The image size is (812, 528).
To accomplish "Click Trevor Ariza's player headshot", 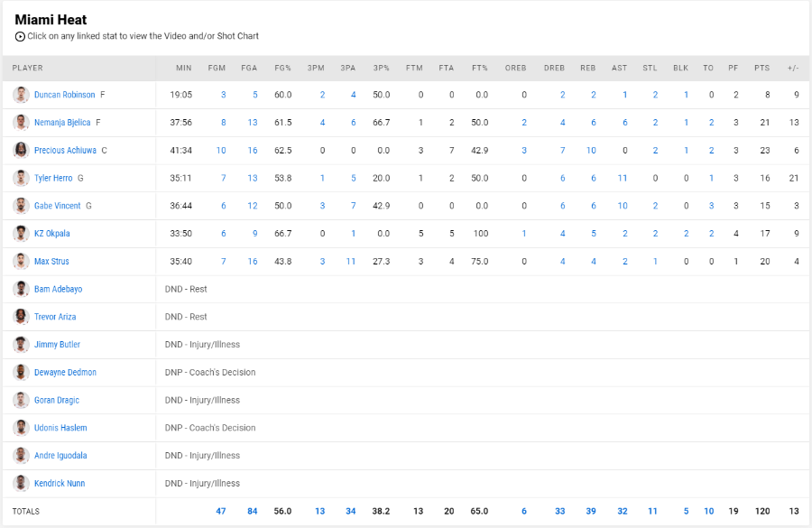I will coord(21,317).
